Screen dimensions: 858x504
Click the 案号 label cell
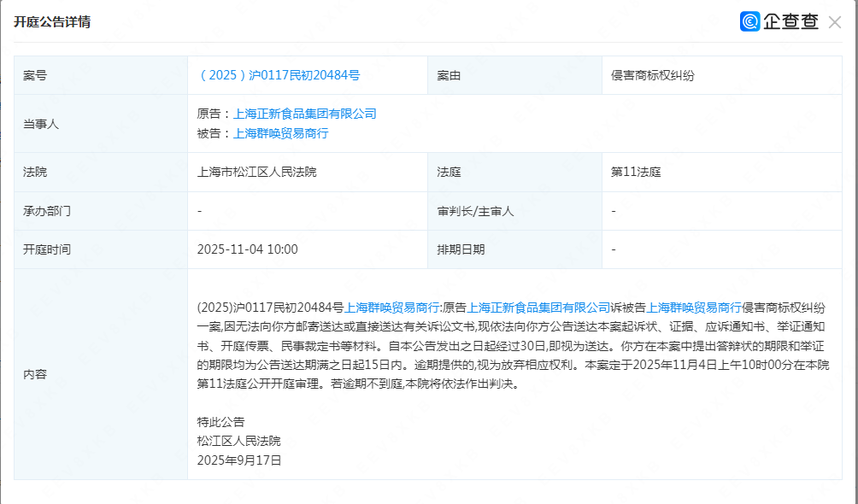[35, 75]
